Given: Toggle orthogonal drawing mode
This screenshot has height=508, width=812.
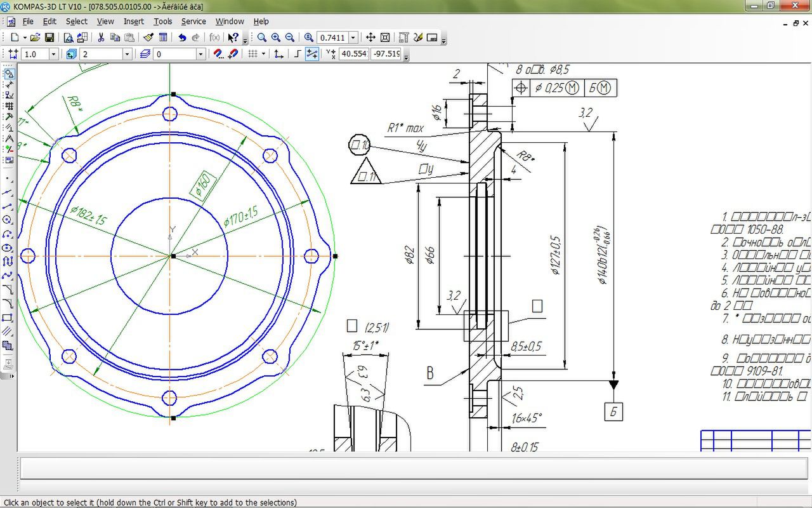Looking at the screenshot, I should coord(298,54).
